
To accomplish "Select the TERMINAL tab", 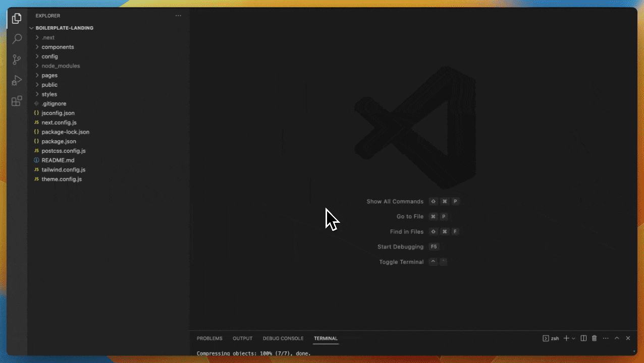I will [x=326, y=338].
